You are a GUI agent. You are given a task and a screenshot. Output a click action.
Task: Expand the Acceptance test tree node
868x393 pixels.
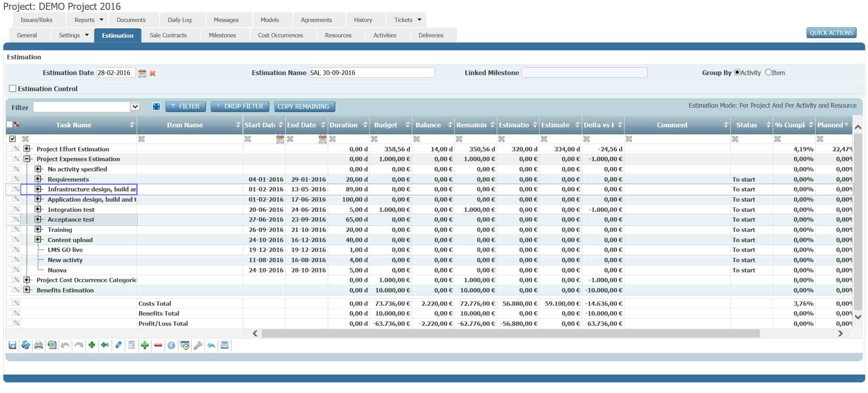pyautogui.click(x=38, y=219)
